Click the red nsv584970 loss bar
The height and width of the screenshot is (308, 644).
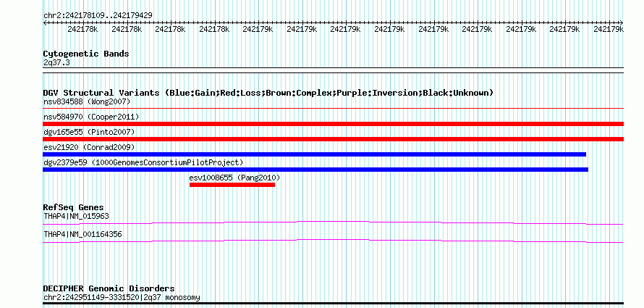pyautogui.click(x=333, y=124)
